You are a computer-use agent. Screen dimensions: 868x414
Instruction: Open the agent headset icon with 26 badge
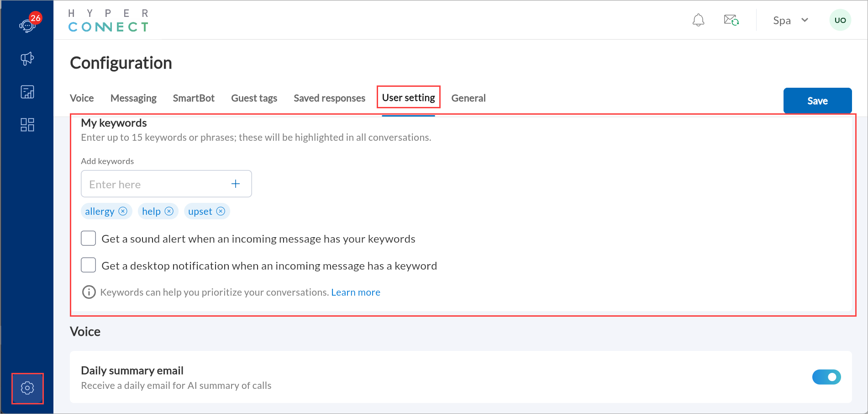(x=28, y=25)
